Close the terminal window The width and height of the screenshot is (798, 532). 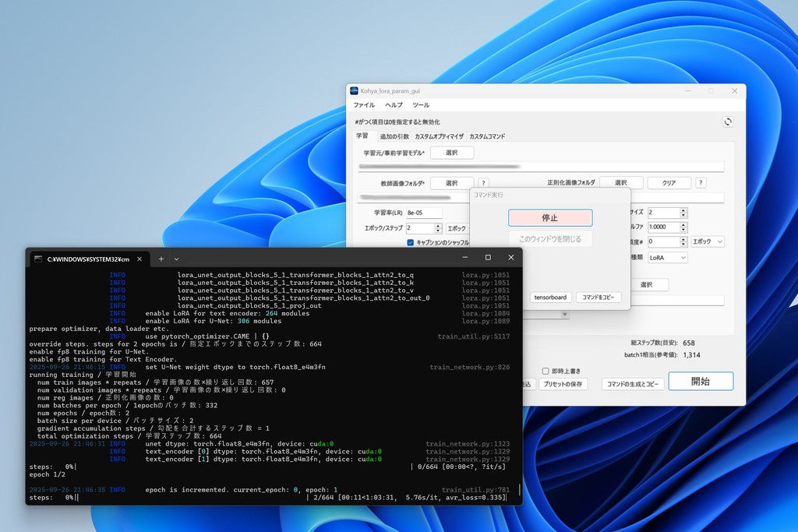click(511, 257)
